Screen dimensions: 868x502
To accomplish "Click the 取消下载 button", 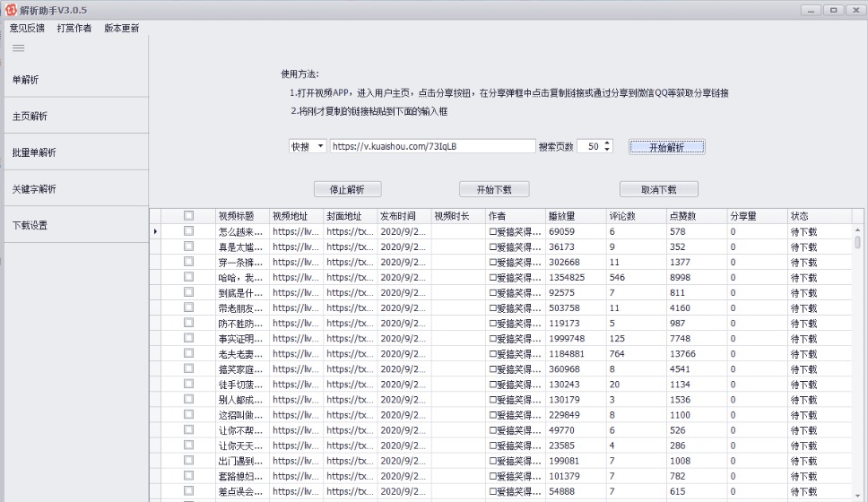I will pyautogui.click(x=659, y=189).
